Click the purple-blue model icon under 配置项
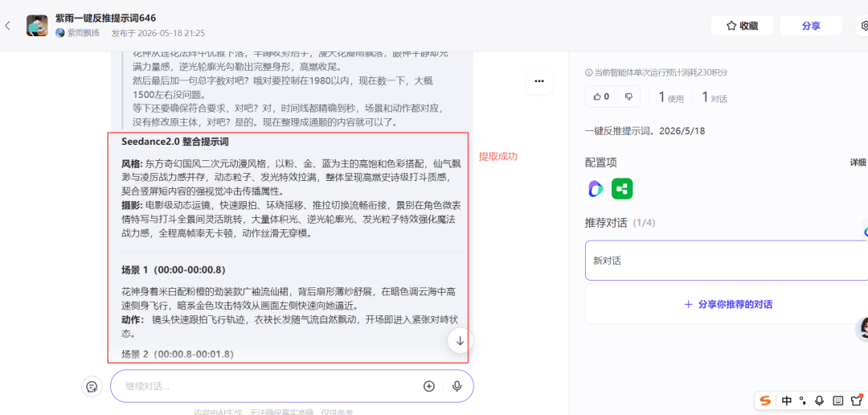The width and height of the screenshot is (868, 415). pyautogui.click(x=596, y=189)
